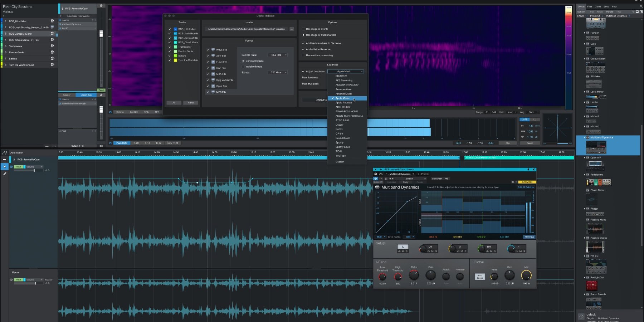Image resolution: width=644 pixels, height=322 pixels.
Task: Switch to the Pro EQ tab in the plugin window
Action: (423, 174)
